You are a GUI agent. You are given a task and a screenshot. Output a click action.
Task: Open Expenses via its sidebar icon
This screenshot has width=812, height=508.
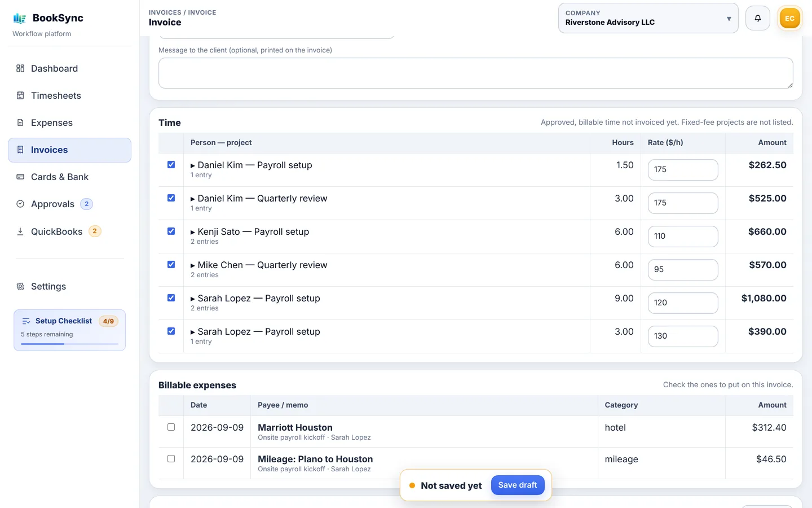click(x=20, y=122)
